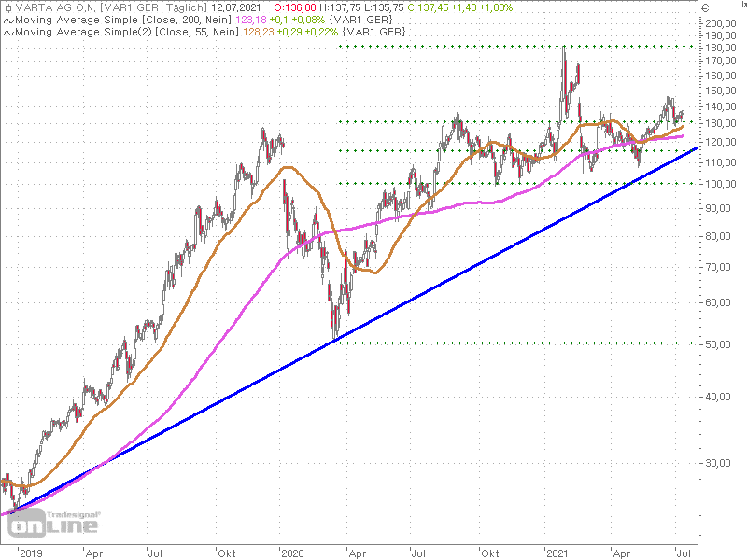Click the 170,00 price axis label

coord(720,61)
